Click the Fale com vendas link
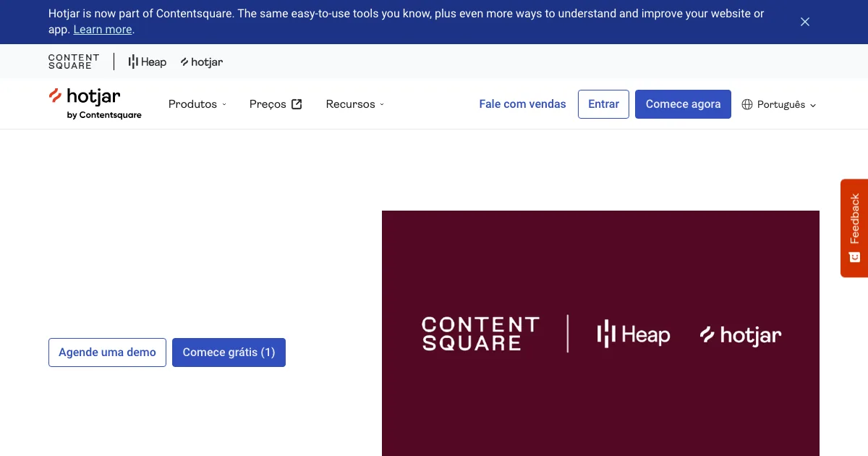Image resolution: width=868 pixels, height=456 pixels. click(x=522, y=104)
